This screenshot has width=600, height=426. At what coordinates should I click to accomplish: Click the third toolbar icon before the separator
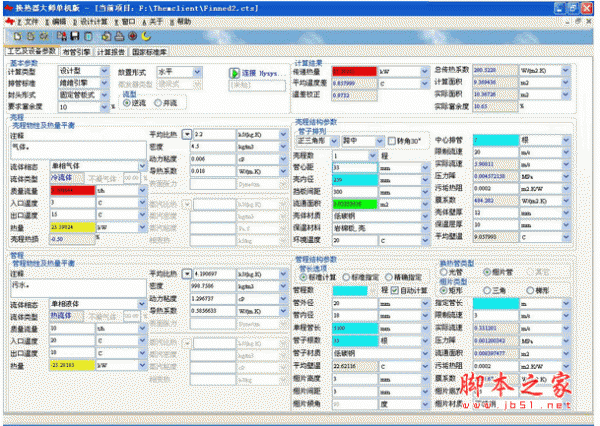pos(44,36)
